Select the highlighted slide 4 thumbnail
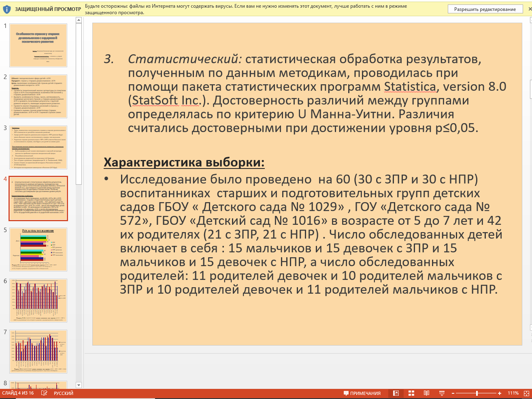The width and height of the screenshot is (532, 399). coord(38,198)
